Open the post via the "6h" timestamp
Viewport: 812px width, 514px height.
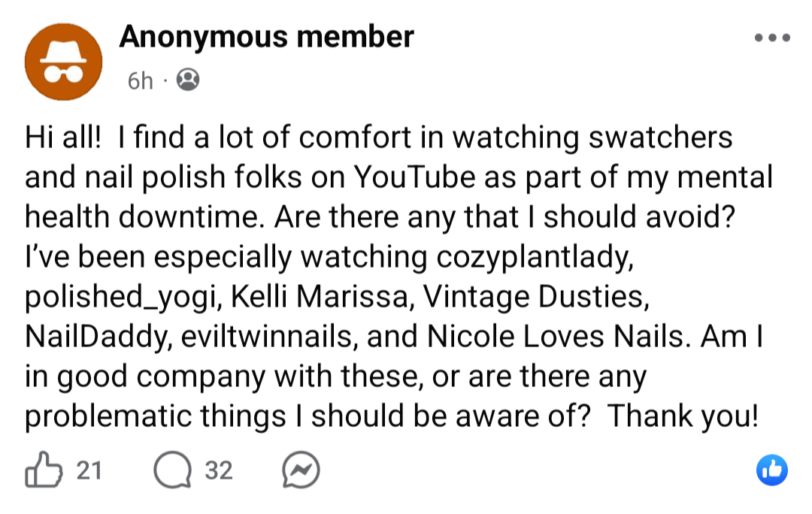coord(140,80)
